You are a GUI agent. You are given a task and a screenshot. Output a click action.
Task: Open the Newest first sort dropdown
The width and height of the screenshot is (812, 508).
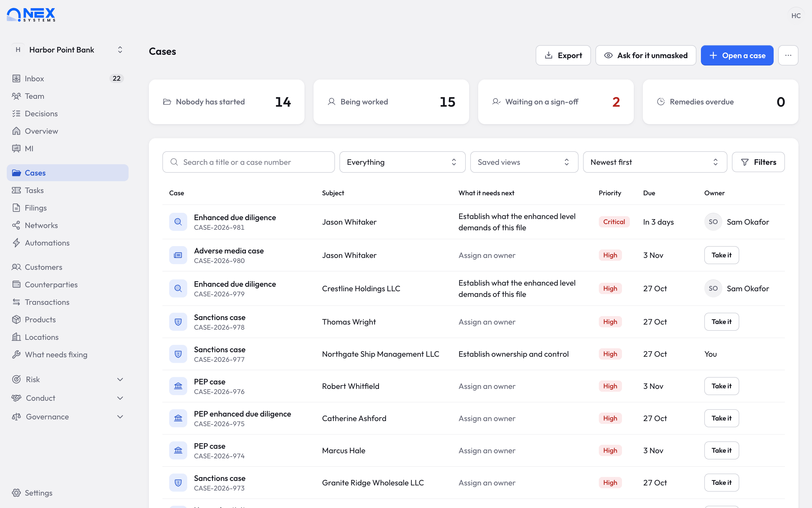click(655, 162)
